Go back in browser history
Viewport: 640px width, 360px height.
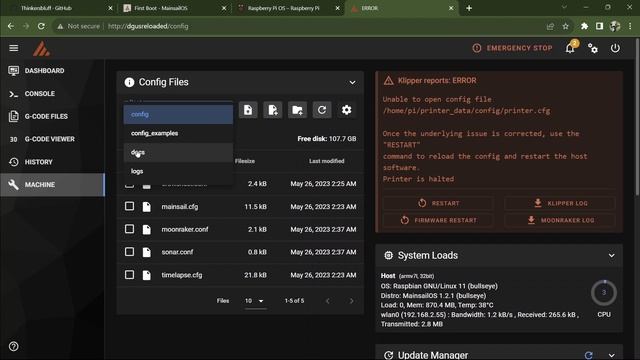11,26
